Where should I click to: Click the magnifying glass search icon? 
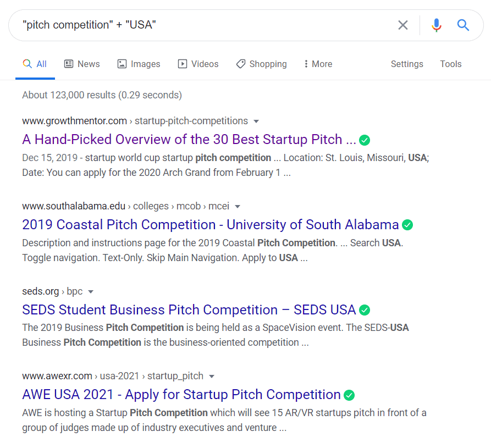click(463, 25)
